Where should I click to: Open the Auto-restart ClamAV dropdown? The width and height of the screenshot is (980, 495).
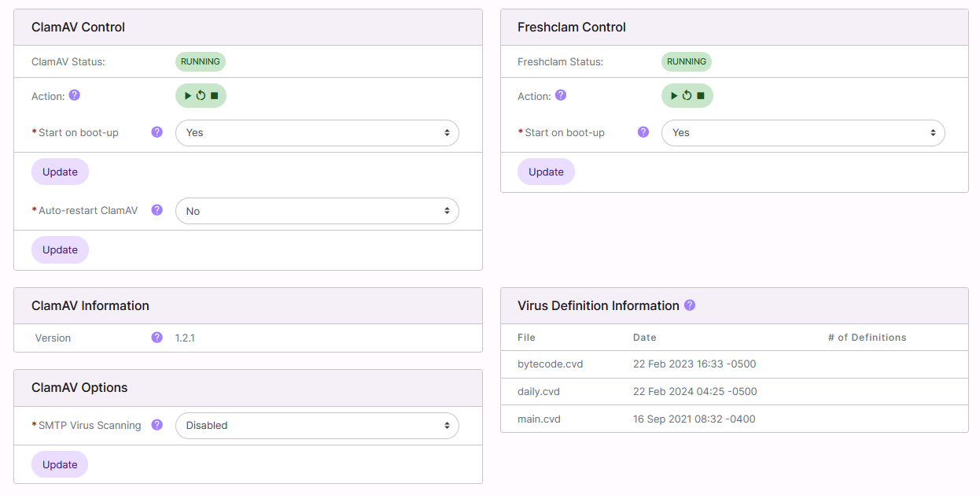317,211
